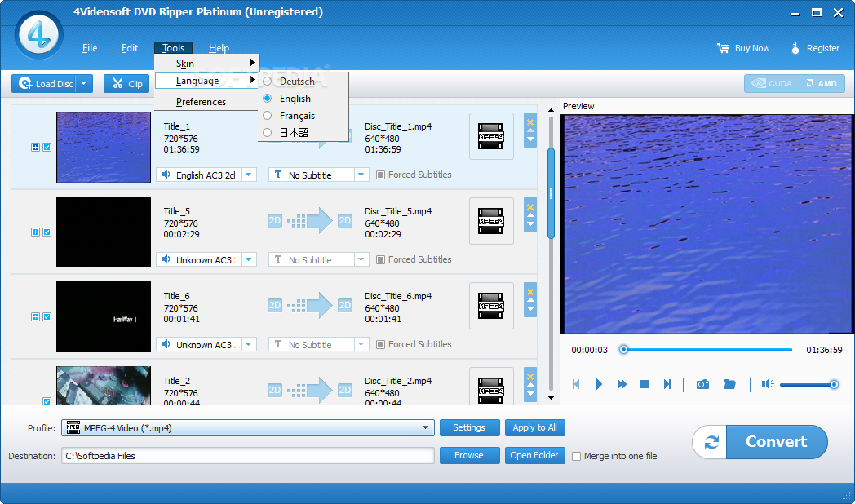
Task: Remove Title_5 using its orange X icon
Action: click(x=530, y=207)
